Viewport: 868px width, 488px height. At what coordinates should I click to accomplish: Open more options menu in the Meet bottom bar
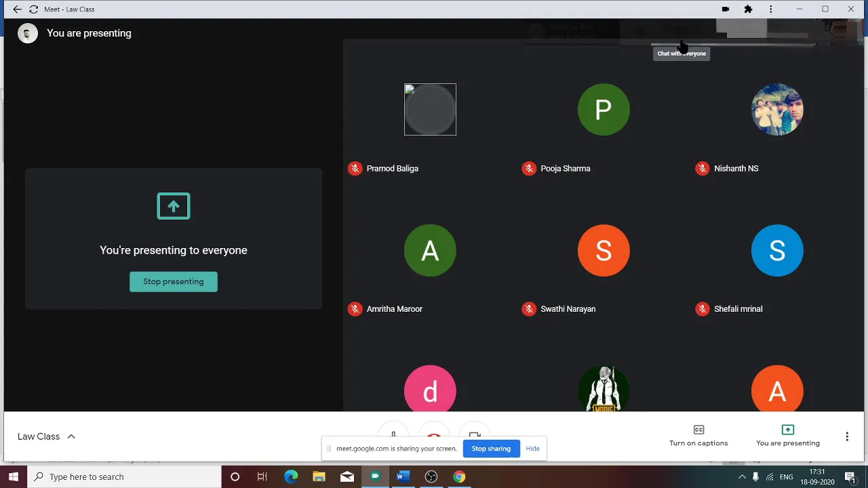[847, 436]
